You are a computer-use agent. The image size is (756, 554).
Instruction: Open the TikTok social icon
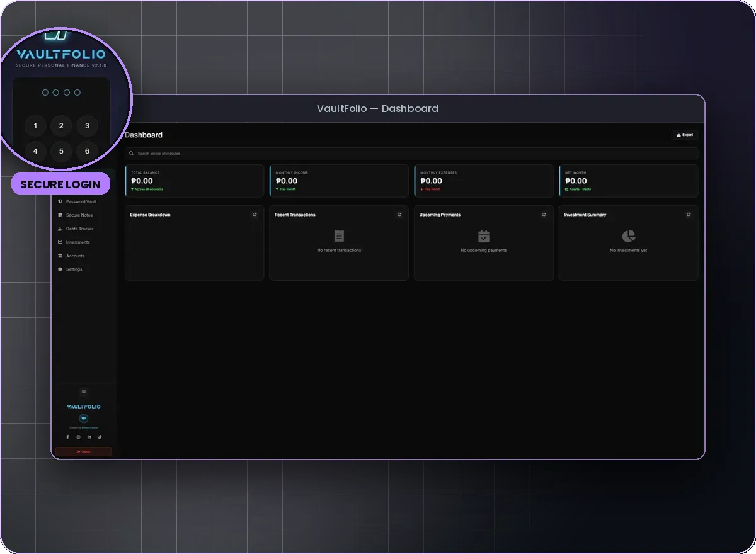click(x=100, y=437)
